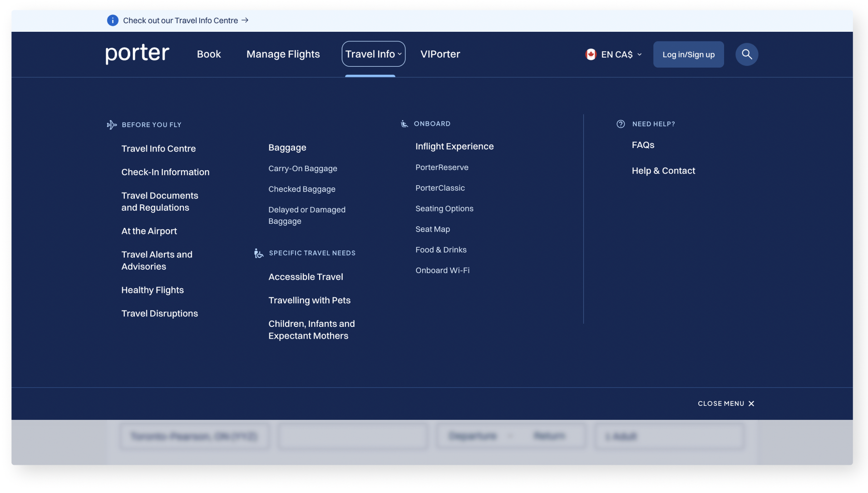
Task: Open the Travel Info Centre menu link
Action: tap(158, 148)
